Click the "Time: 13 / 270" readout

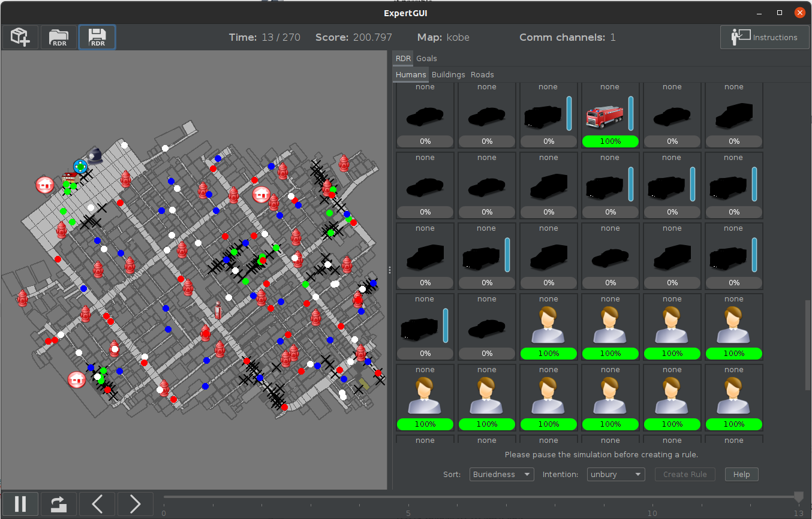(264, 37)
